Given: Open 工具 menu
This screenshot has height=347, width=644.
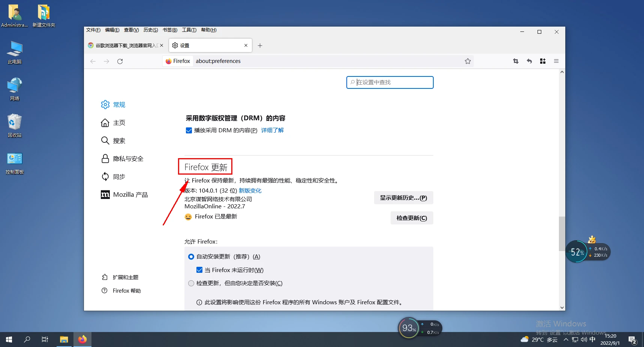Looking at the screenshot, I should point(189,30).
